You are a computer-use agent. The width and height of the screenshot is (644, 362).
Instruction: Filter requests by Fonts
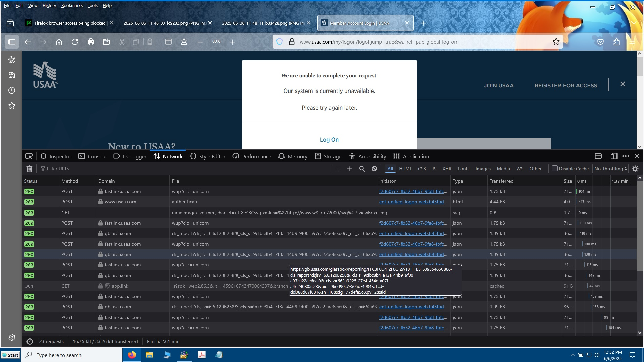[463, 169]
